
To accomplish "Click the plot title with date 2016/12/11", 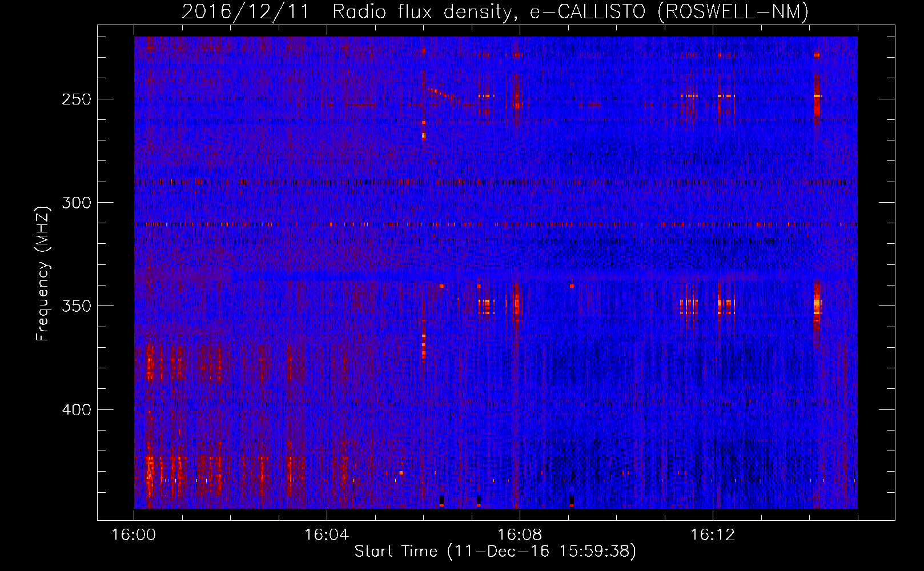I will [x=495, y=11].
